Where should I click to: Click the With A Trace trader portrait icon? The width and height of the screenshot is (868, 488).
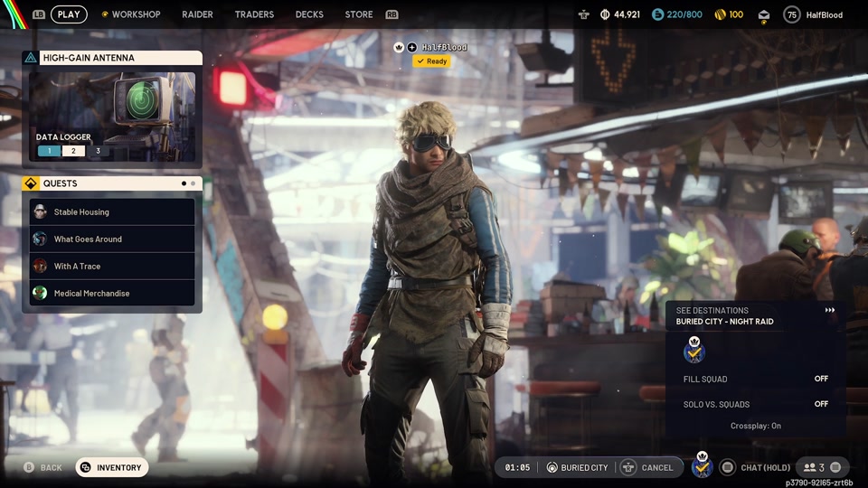coord(40,266)
